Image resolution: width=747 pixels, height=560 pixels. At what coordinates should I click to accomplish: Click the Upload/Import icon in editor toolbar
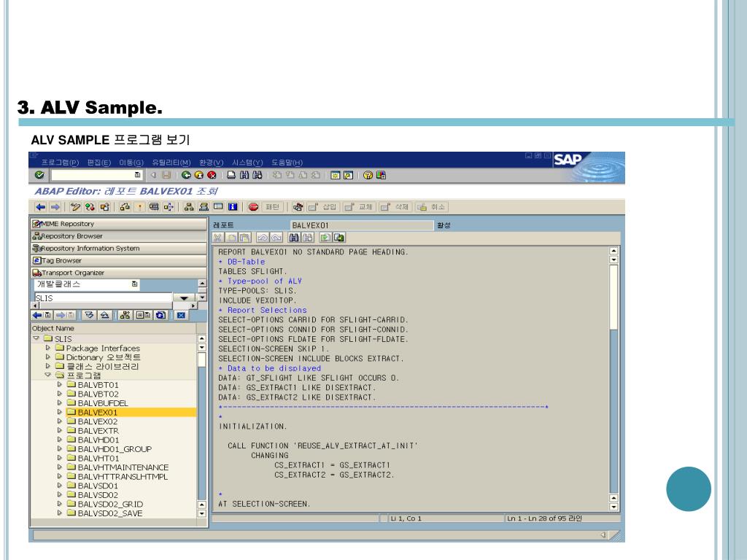click(x=325, y=238)
